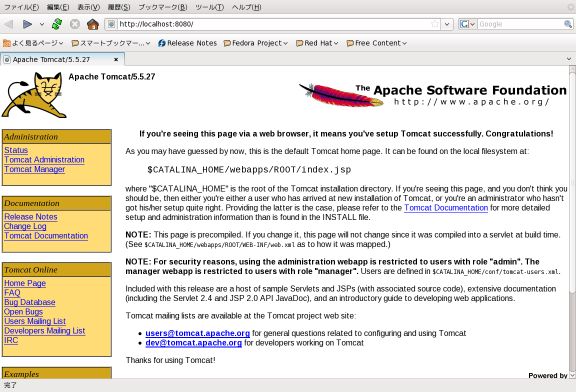Click the Administration section heading
576x392 pixels.
[31, 137]
